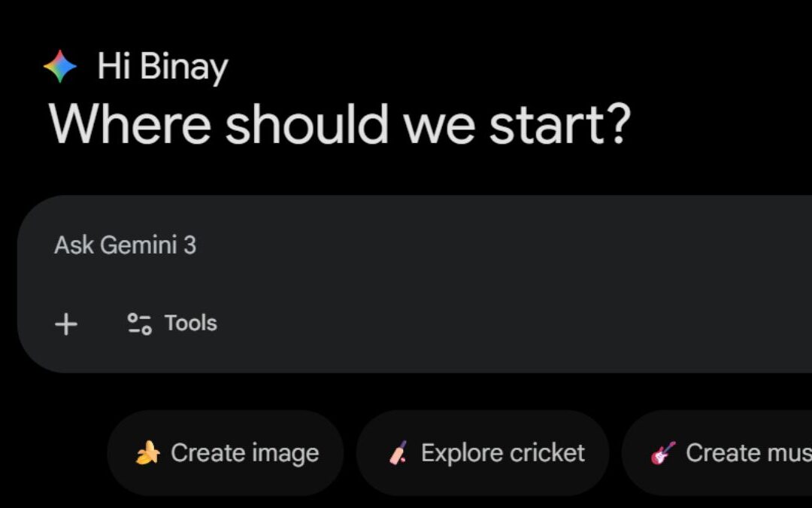Viewport: 812px width, 508px height.
Task: Open tool selection from the prompt bar
Action: (169, 324)
